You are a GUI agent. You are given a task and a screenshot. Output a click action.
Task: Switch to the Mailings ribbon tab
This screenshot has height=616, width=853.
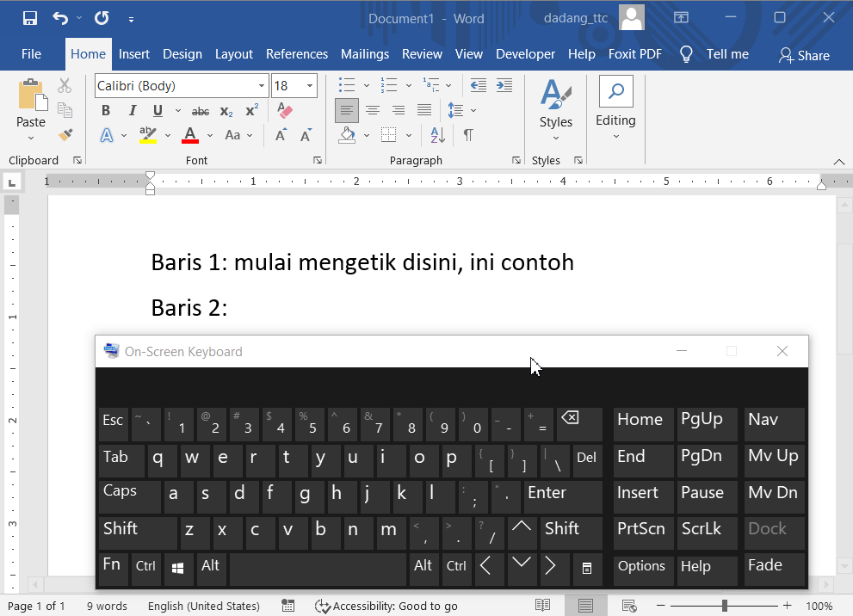(x=365, y=53)
